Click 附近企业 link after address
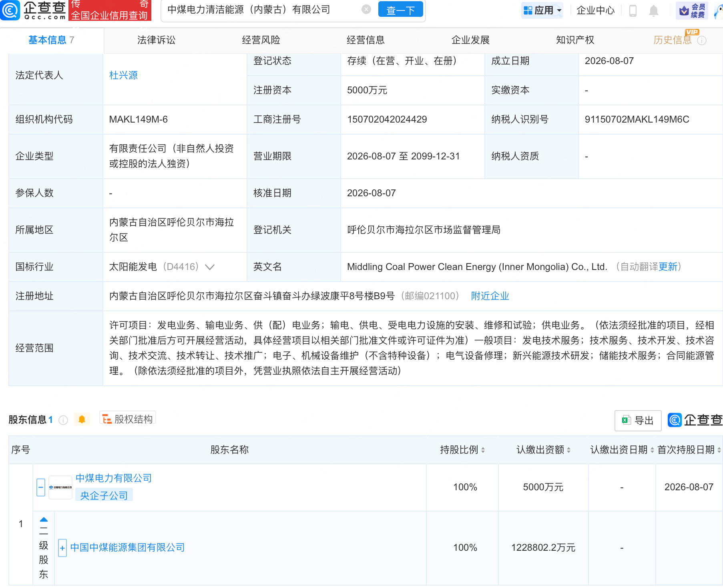The image size is (723, 588). (x=490, y=296)
